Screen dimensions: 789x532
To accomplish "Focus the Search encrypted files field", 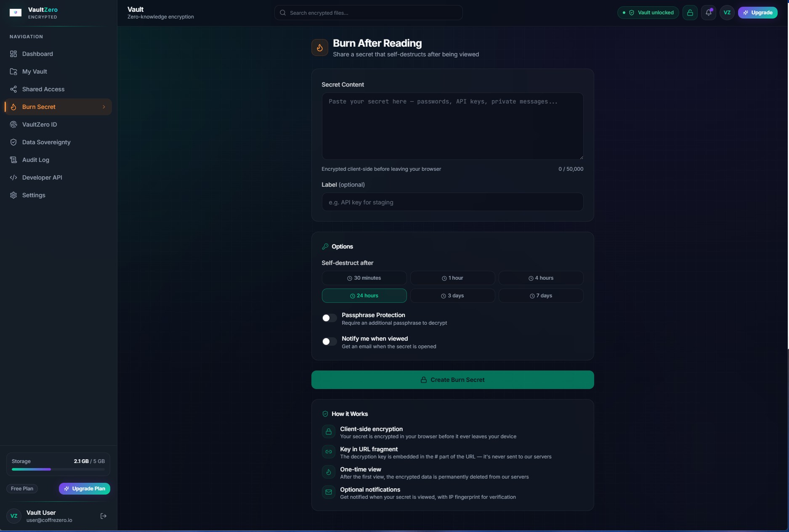I will [369, 13].
